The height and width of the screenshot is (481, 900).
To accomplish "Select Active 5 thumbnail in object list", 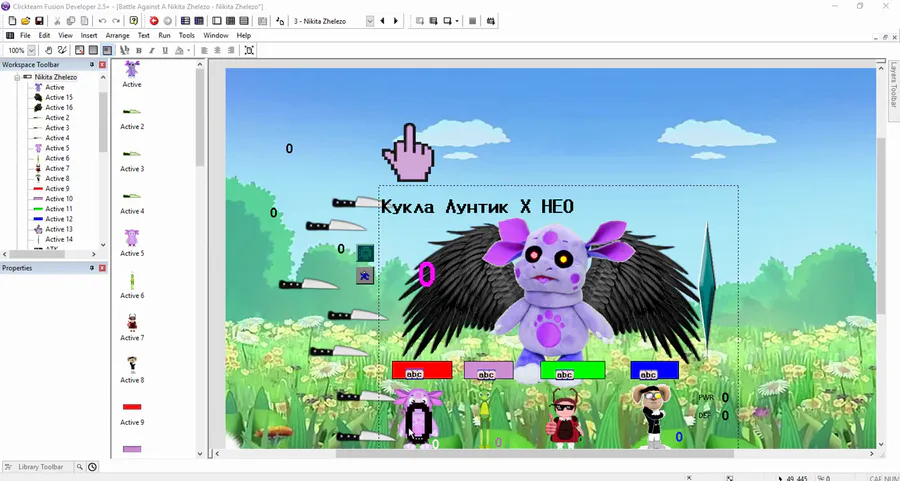I will tap(132, 238).
